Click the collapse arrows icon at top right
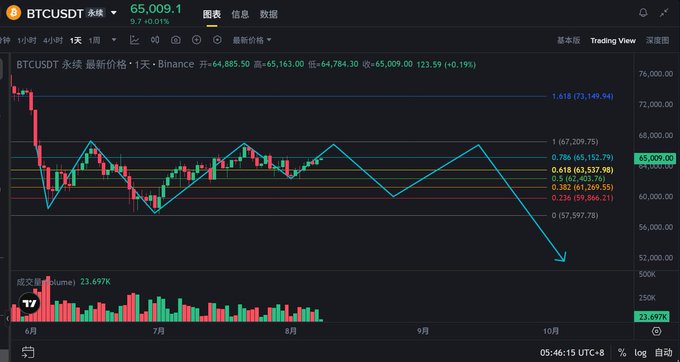680x362 pixels. tap(664, 13)
